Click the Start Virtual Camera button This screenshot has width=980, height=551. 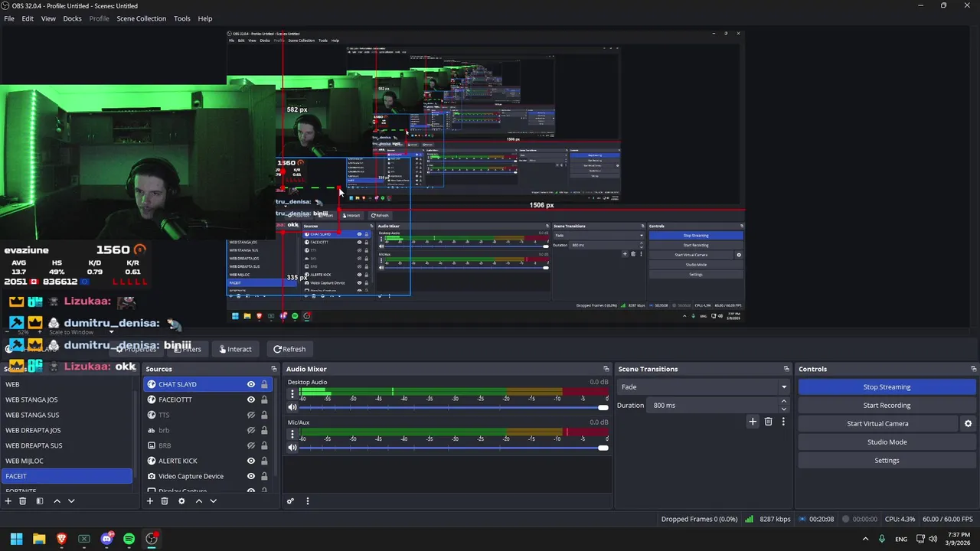click(x=877, y=423)
